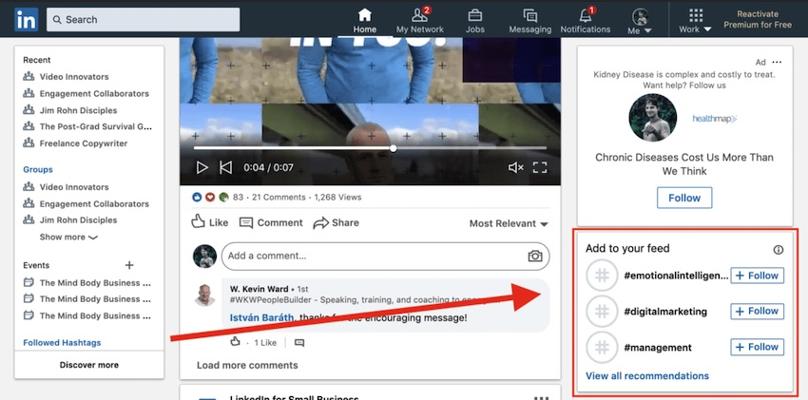
Task: Open My Network icon
Action: pos(420,15)
